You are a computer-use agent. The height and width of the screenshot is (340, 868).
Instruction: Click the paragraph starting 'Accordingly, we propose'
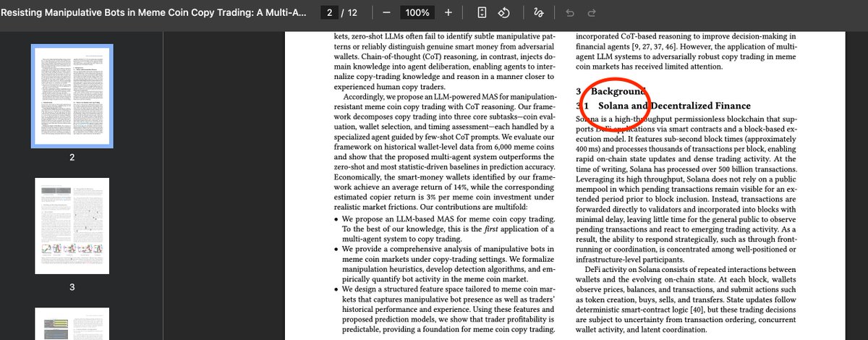click(444, 153)
